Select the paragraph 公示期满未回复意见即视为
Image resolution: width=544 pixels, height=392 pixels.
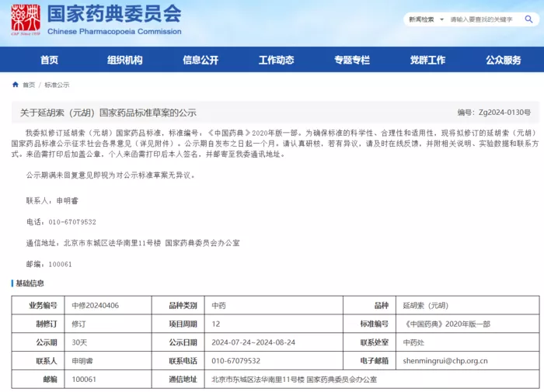[x=110, y=175]
